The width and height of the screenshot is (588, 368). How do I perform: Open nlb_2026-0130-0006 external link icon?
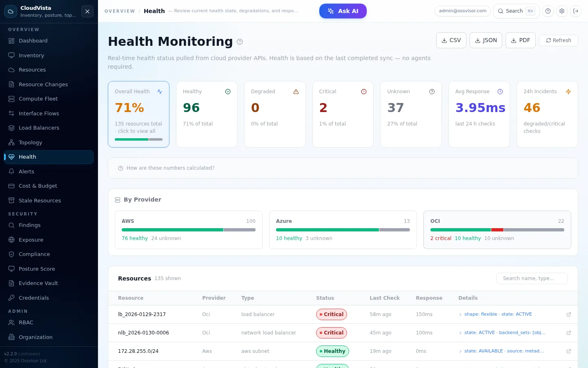[569, 333]
